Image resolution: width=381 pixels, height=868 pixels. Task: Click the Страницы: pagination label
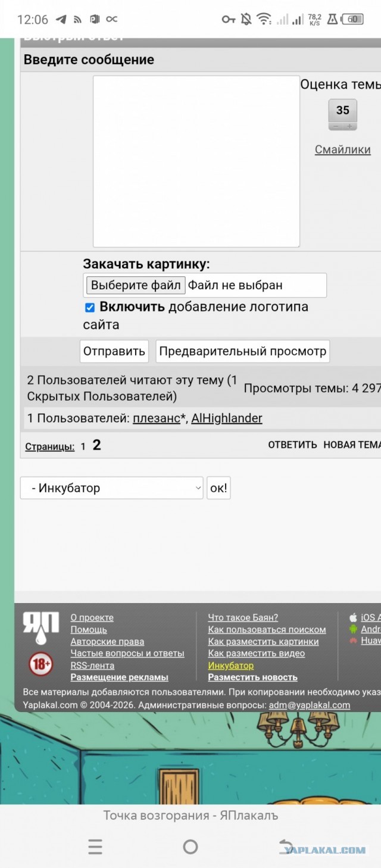(x=50, y=447)
